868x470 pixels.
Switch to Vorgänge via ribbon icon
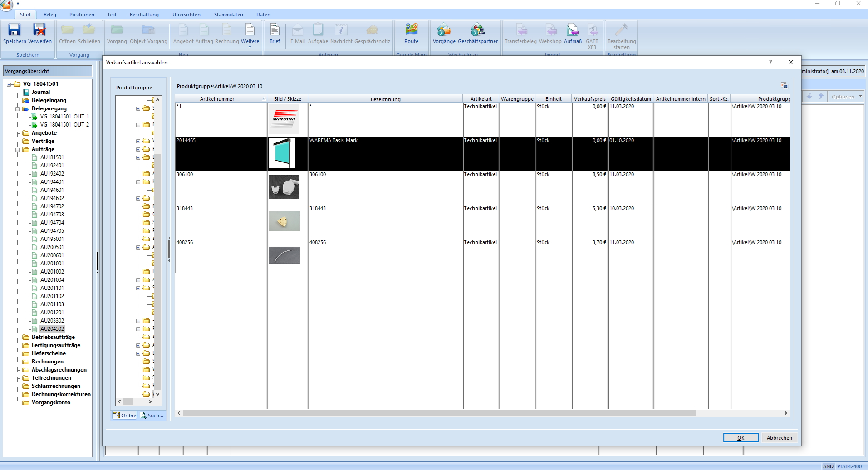point(444,30)
